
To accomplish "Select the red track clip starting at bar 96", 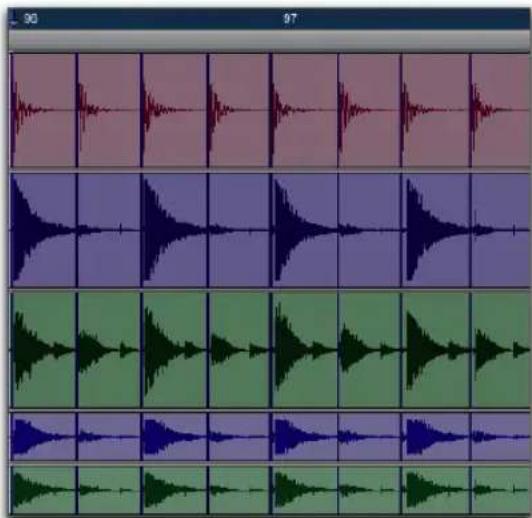I will coord(43,111).
